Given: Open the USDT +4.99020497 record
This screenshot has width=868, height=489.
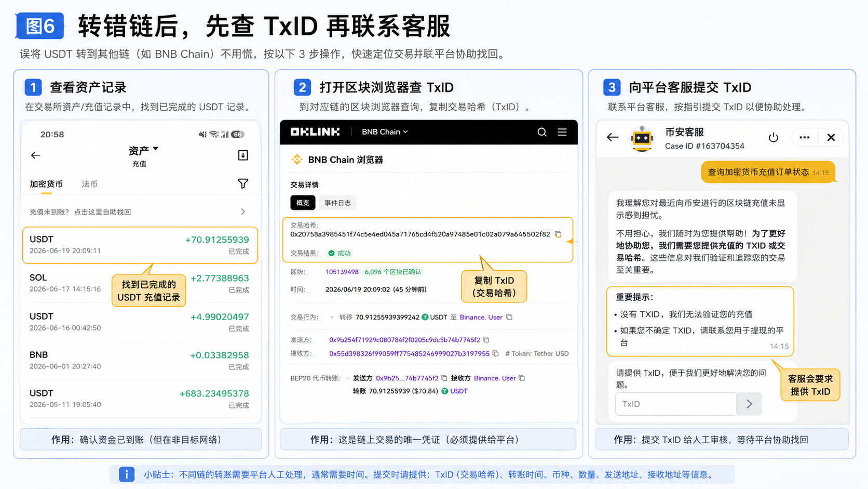Looking at the screenshot, I should (140, 322).
